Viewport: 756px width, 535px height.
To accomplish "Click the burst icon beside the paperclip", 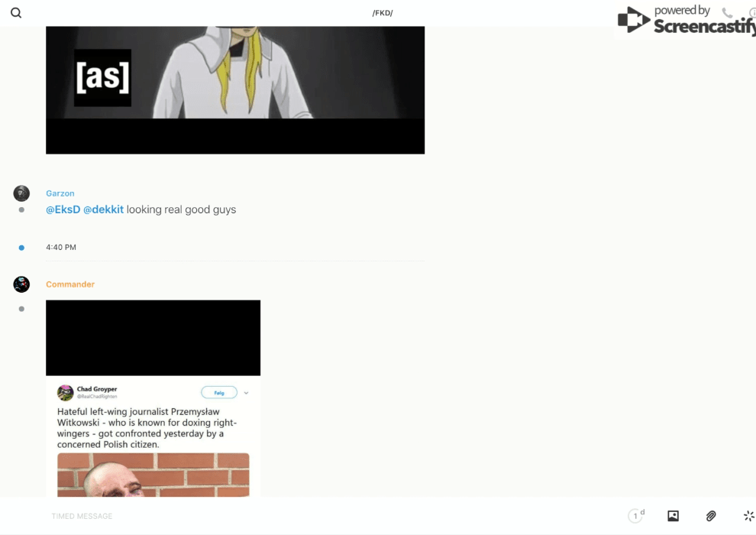I will [748, 516].
